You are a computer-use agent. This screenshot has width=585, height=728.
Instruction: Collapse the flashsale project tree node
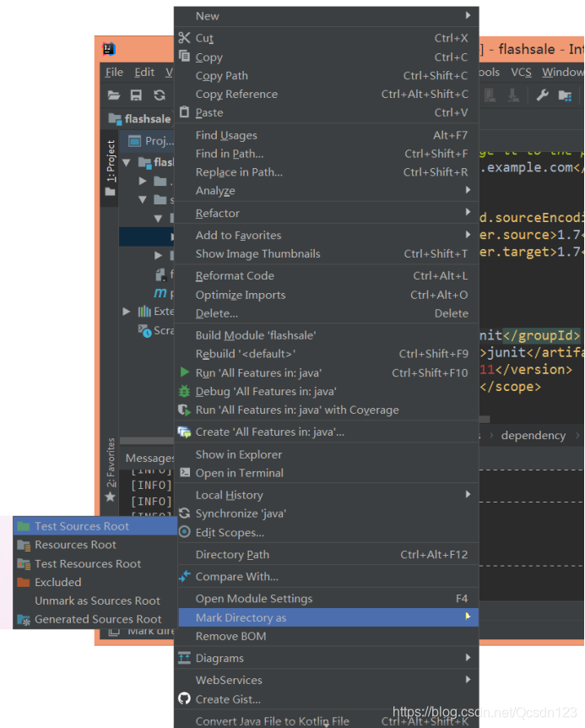click(127, 162)
